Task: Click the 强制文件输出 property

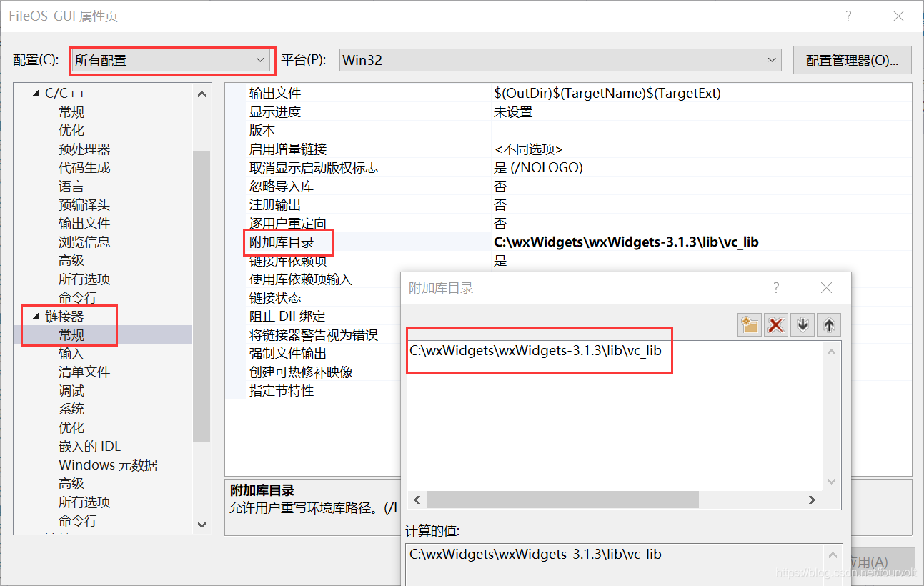Action: click(288, 354)
